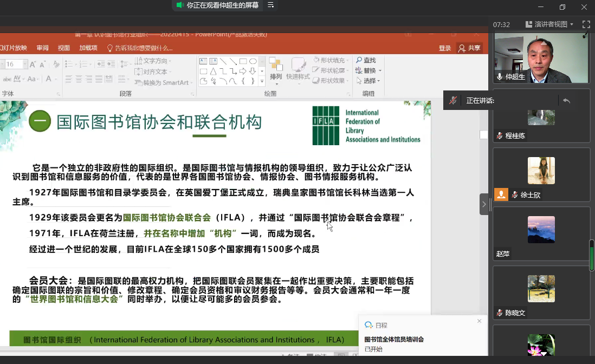Viewport: 595px width, 364px height.
Task: Select 陈晓文's participant tile
Action: [541, 292]
